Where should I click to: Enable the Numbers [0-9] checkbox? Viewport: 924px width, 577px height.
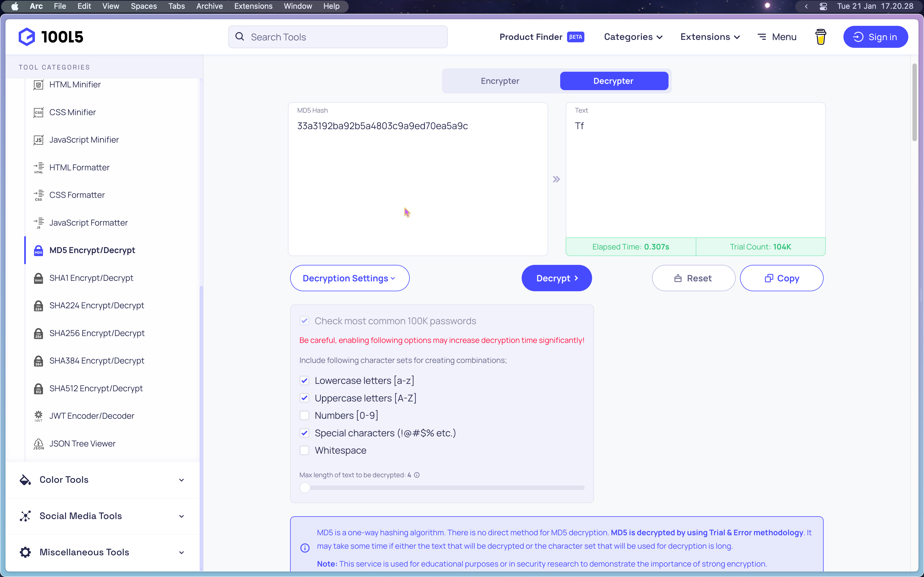pyautogui.click(x=304, y=415)
